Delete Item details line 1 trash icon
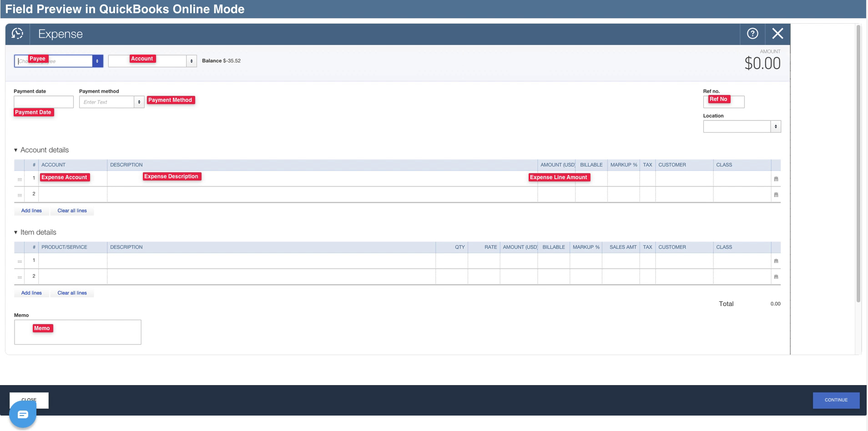Image resolution: width=868 pixels, height=431 pixels. coord(776,261)
